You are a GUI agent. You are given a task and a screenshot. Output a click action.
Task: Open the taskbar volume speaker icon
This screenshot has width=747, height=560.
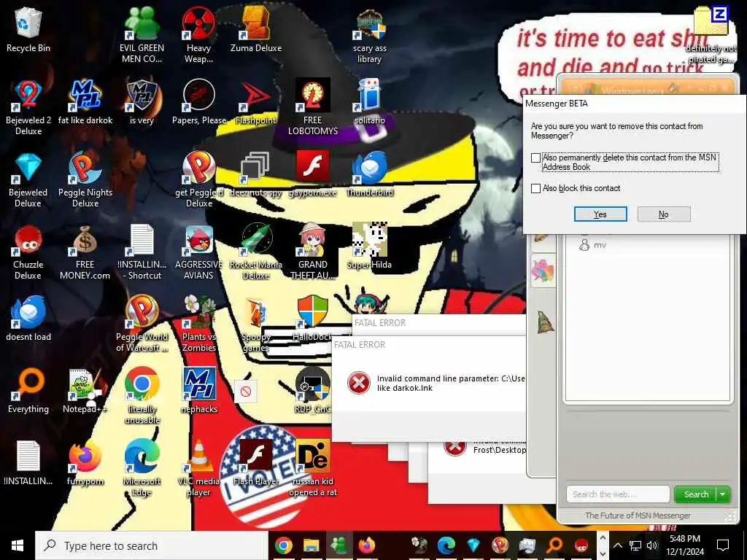click(x=652, y=545)
